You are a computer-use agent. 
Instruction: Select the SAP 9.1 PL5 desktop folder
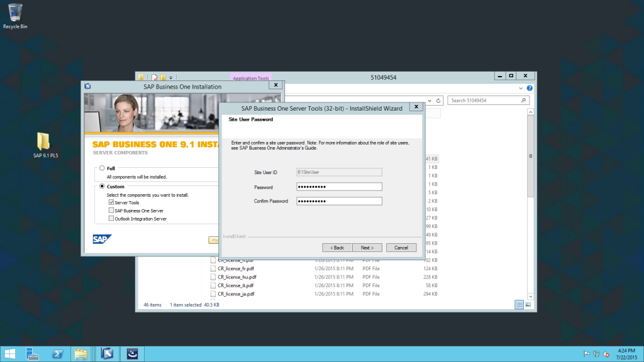click(x=45, y=145)
